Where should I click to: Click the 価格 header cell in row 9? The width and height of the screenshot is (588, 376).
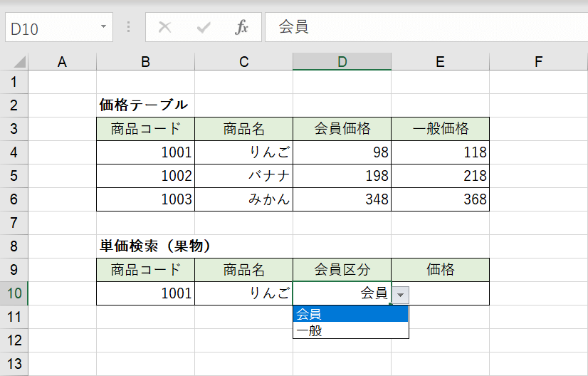click(x=440, y=270)
